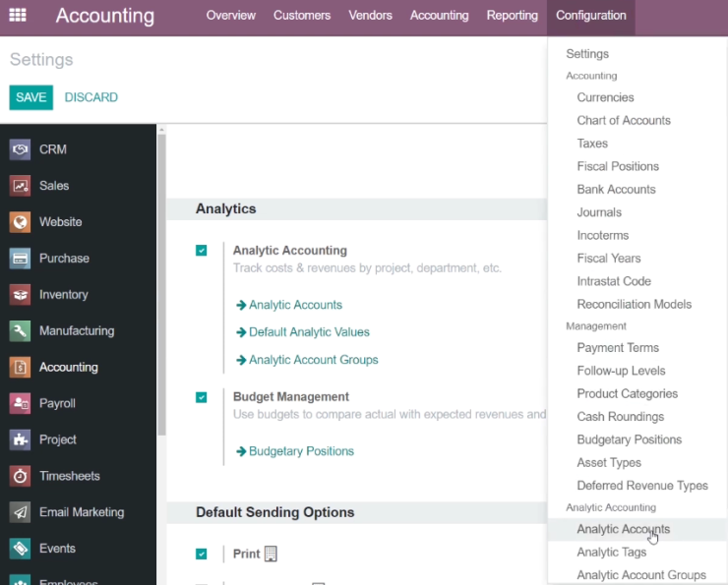
Task: Click the Inventory box icon in sidebar
Action: (20, 295)
